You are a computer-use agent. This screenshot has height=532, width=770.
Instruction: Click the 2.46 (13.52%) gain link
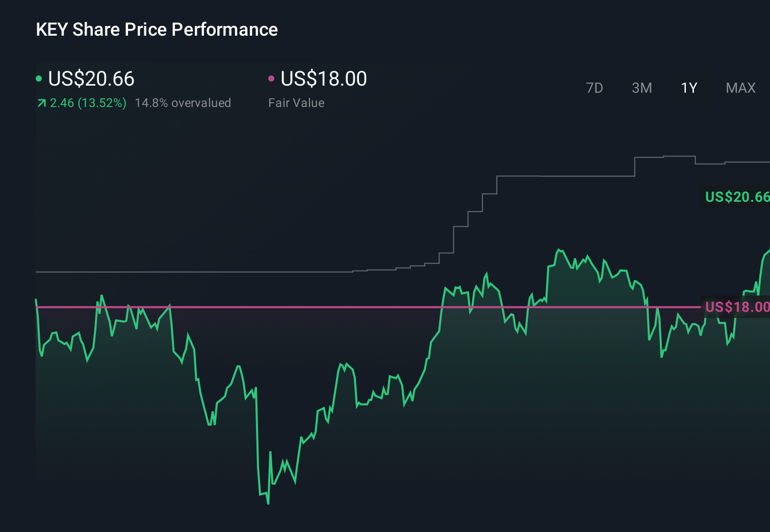click(x=88, y=103)
